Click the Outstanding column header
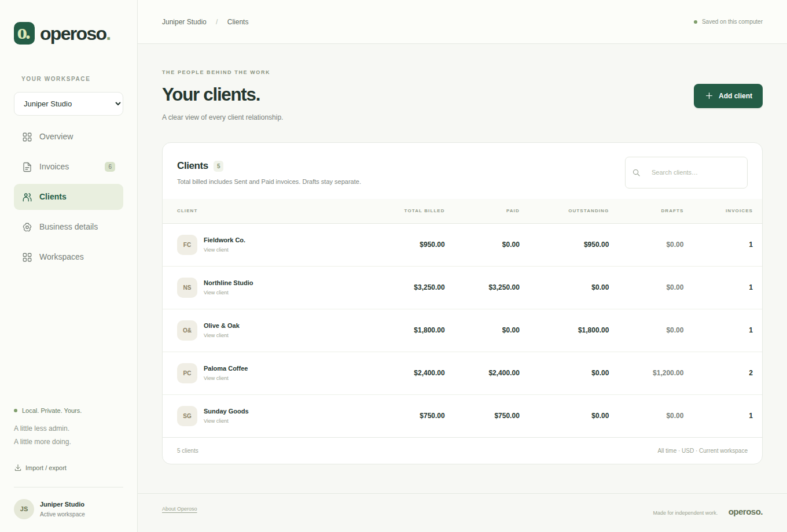 589,211
